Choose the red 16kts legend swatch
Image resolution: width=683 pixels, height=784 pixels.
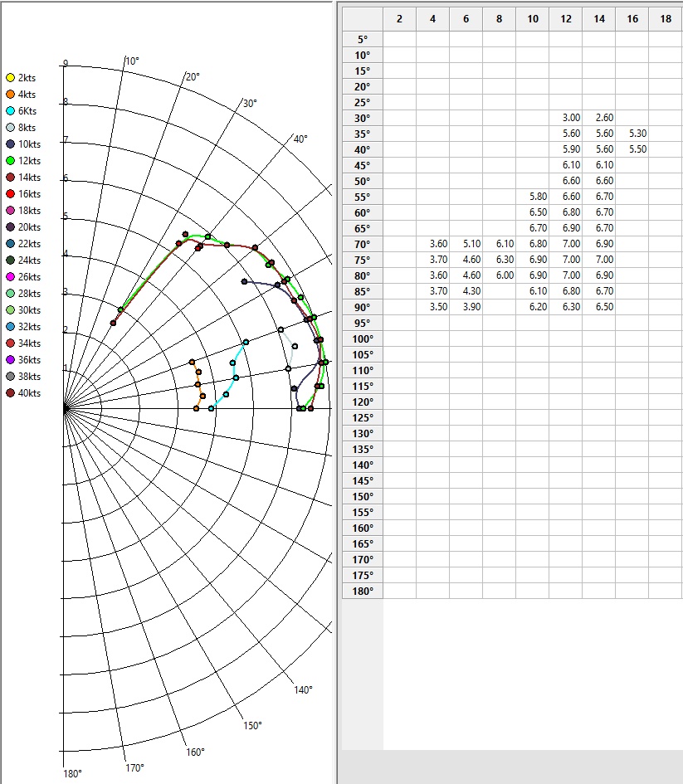tap(10, 193)
